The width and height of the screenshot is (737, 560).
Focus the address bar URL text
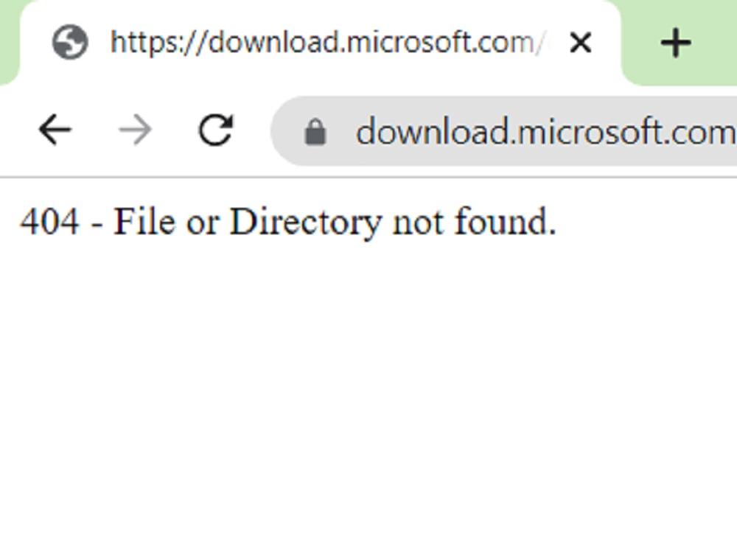[x=545, y=133]
